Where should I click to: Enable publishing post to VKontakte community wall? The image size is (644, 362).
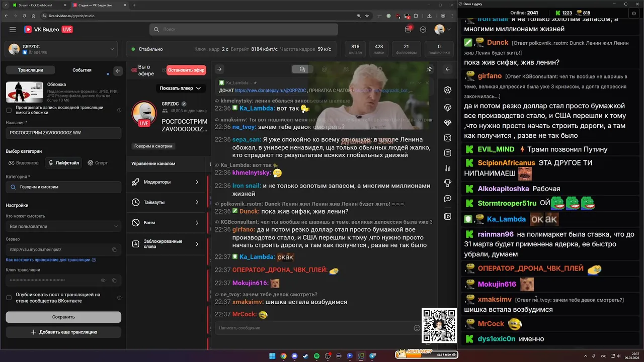9,298
